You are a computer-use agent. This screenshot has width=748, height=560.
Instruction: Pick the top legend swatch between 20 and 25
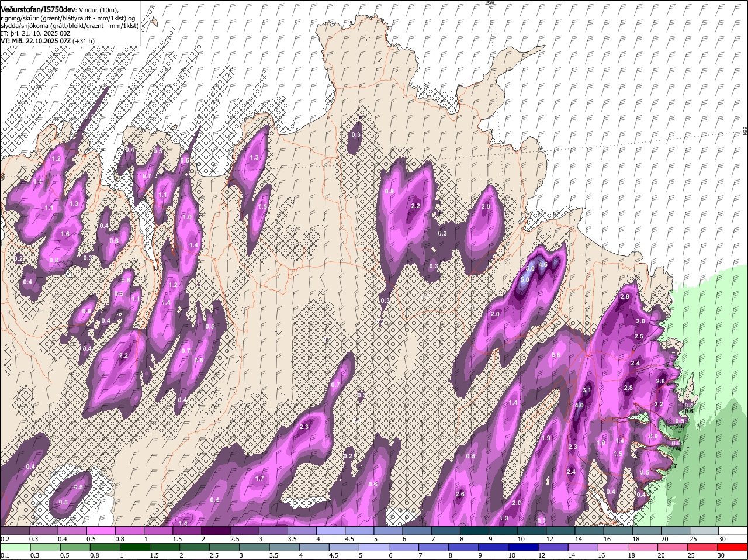tap(676, 531)
